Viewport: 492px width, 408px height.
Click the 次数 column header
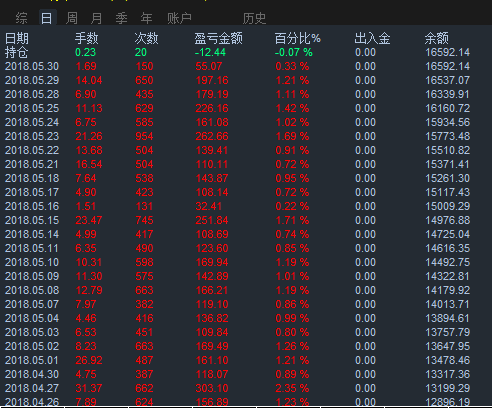pyautogui.click(x=146, y=38)
